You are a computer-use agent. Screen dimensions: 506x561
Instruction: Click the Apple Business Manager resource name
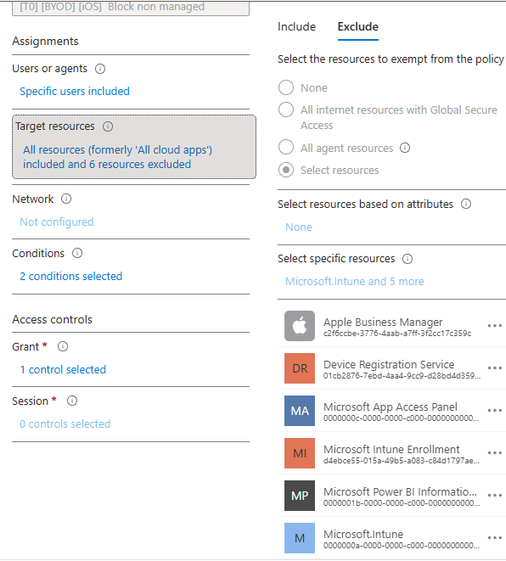(x=383, y=322)
